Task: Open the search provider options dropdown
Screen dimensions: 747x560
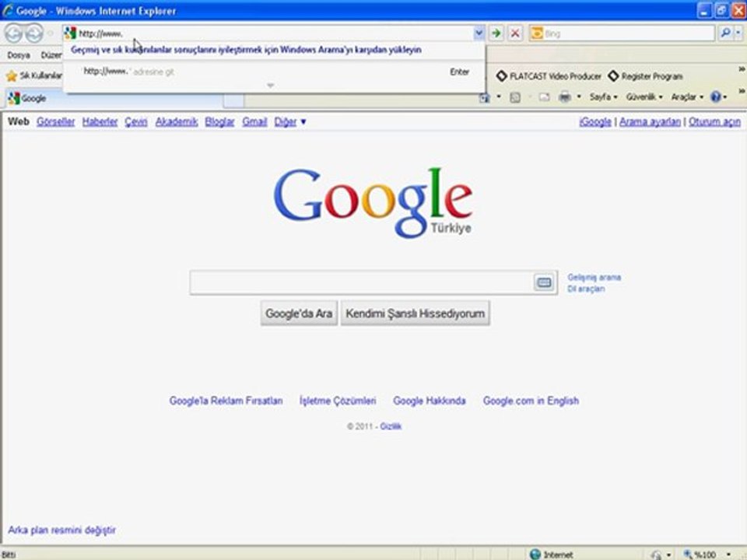Action: click(x=738, y=33)
